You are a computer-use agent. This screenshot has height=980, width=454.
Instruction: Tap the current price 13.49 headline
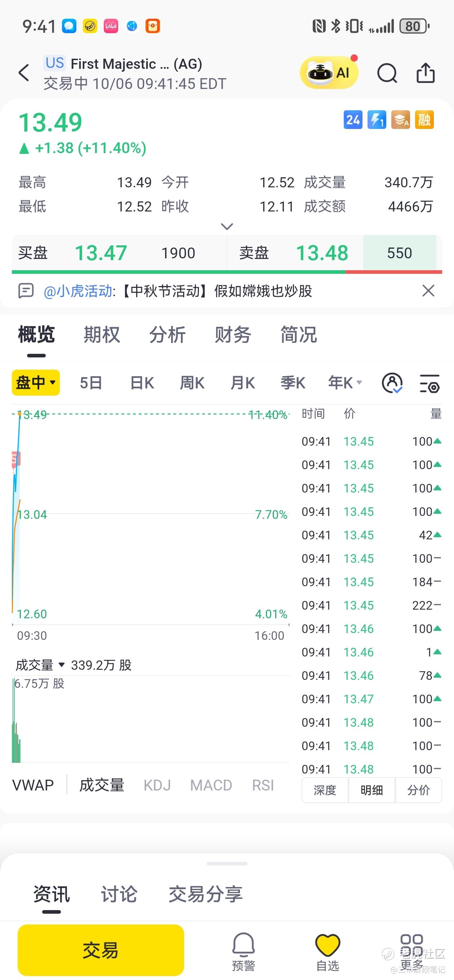tap(50, 122)
